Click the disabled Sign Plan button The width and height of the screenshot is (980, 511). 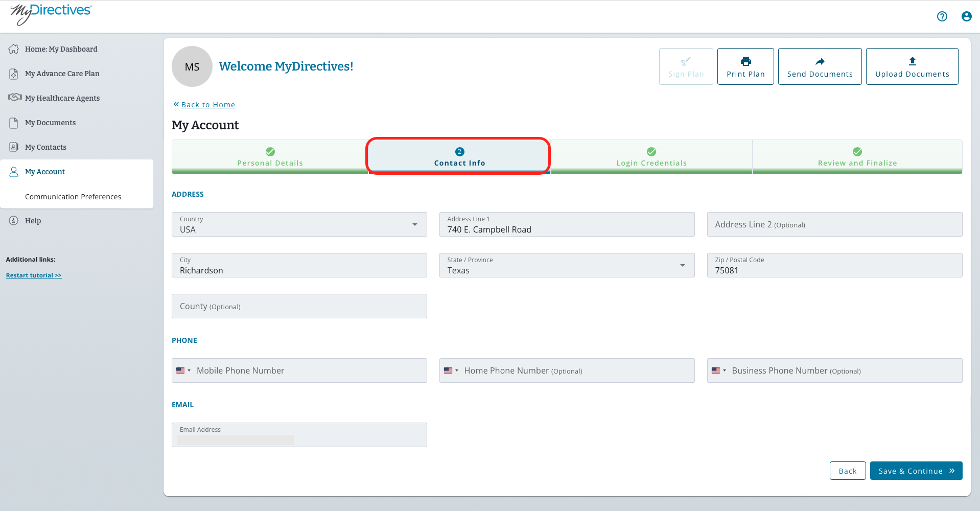coord(686,66)
